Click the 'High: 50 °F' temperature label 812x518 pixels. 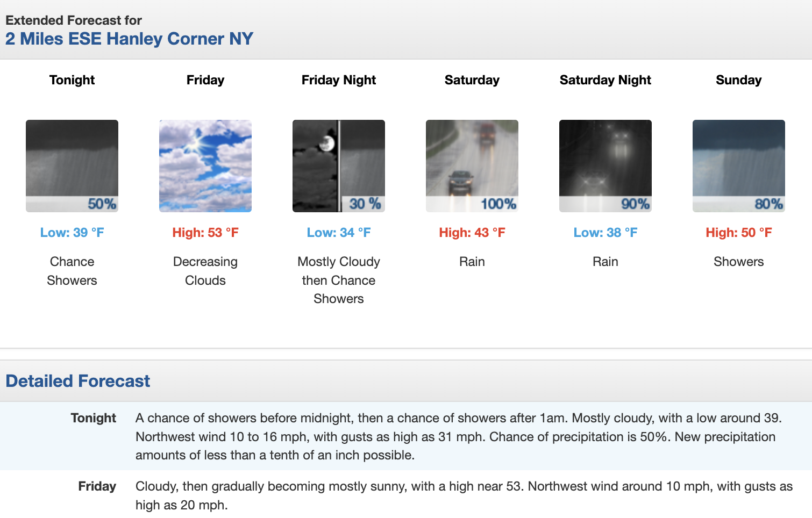click(x=739, y=233)
